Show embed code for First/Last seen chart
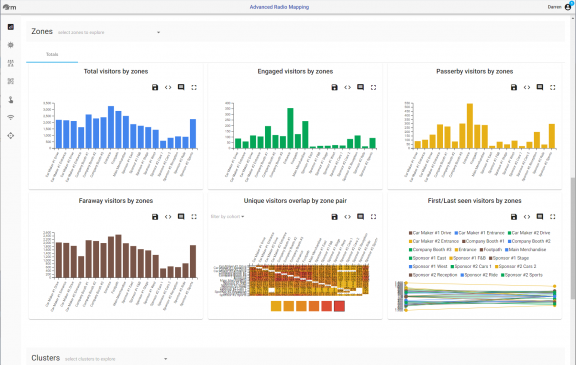This screenshot has height=365, width=576. [x=527, y=217]
